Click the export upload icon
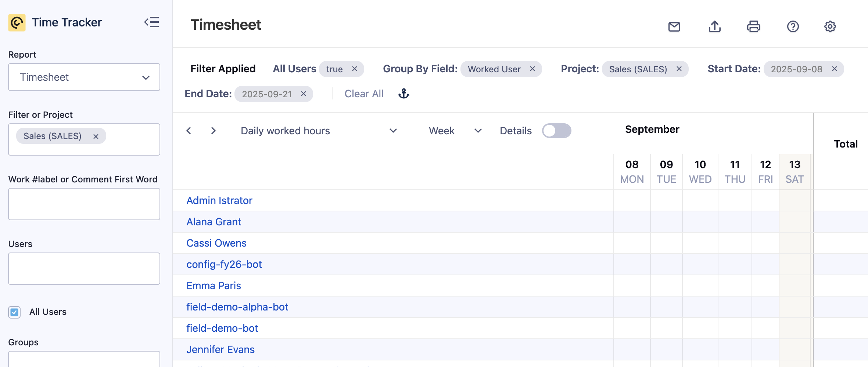The width and height of the screenshot is (868, 367). tap(714, 26)
